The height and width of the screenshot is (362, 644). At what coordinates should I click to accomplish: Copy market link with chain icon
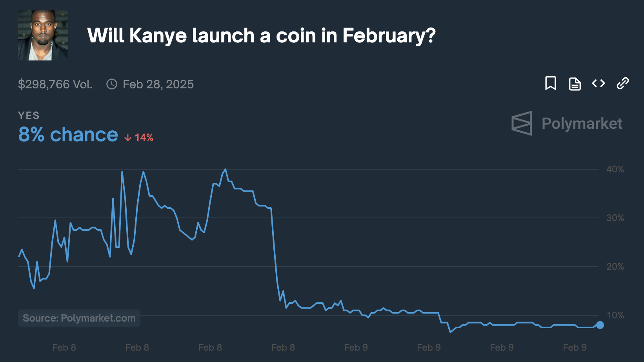[622, 83]
